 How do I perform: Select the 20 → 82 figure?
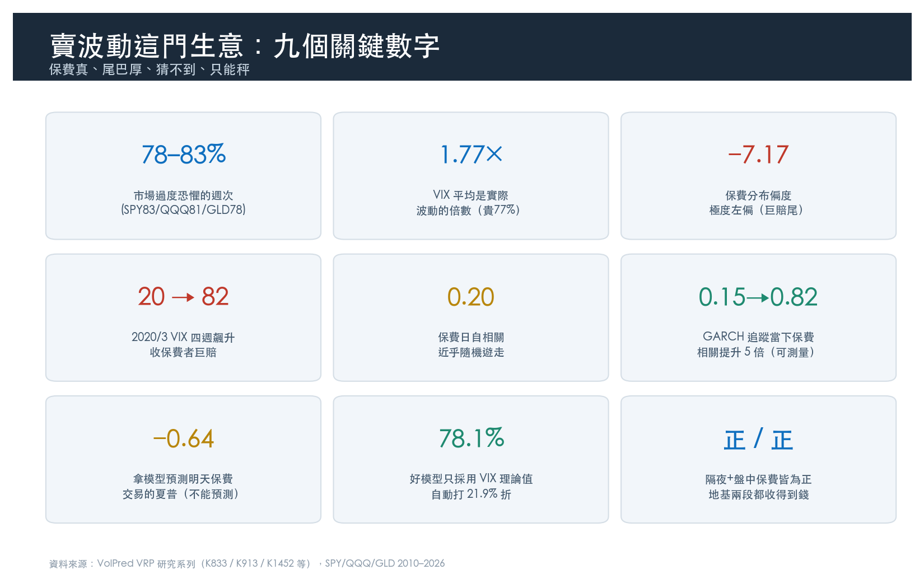click(184, 297)
